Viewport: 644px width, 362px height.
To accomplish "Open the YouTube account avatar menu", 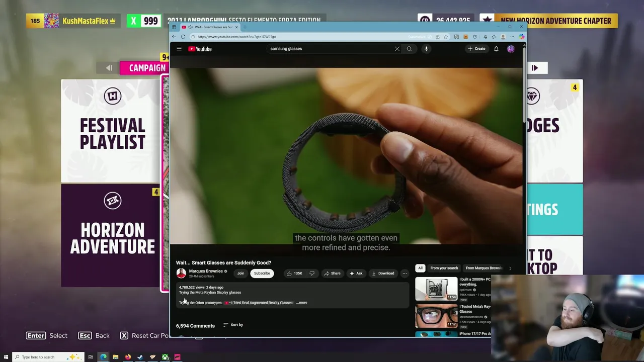I will [511, 49].
